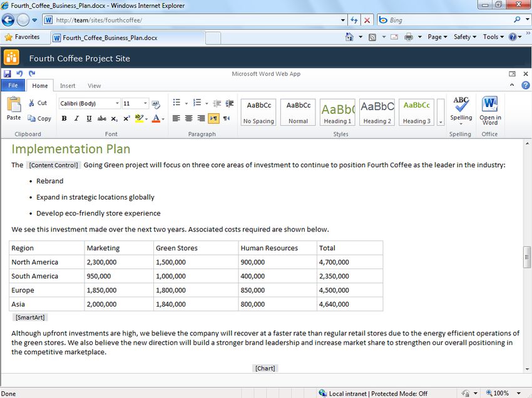Apply red font color
Viewport: 532px width, 398px height.
[156, 118]
